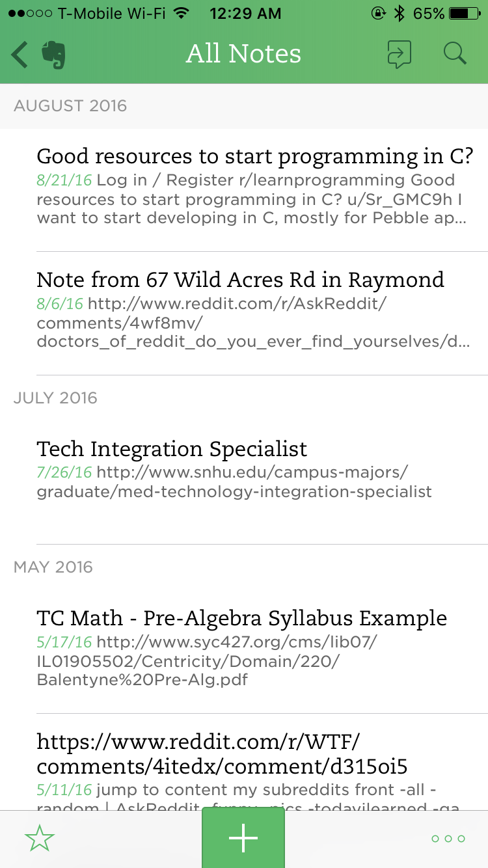Tap the 'MAY 2016' section header
Image resolution: width=488 pixels, height=868 pixels.
(53, 567)
